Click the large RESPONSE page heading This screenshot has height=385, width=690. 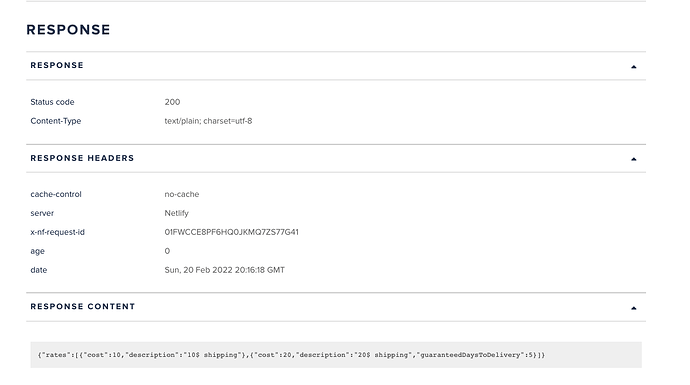(68, 29)
